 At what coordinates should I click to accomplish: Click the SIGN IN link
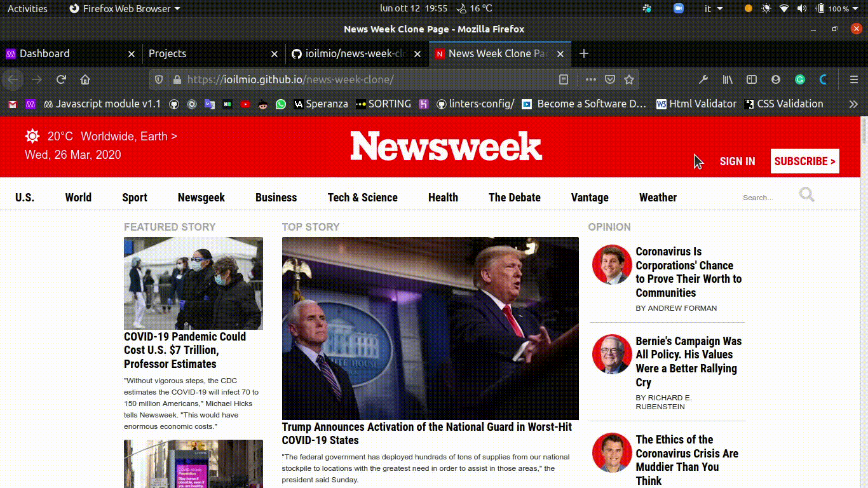tap(738, 161)
